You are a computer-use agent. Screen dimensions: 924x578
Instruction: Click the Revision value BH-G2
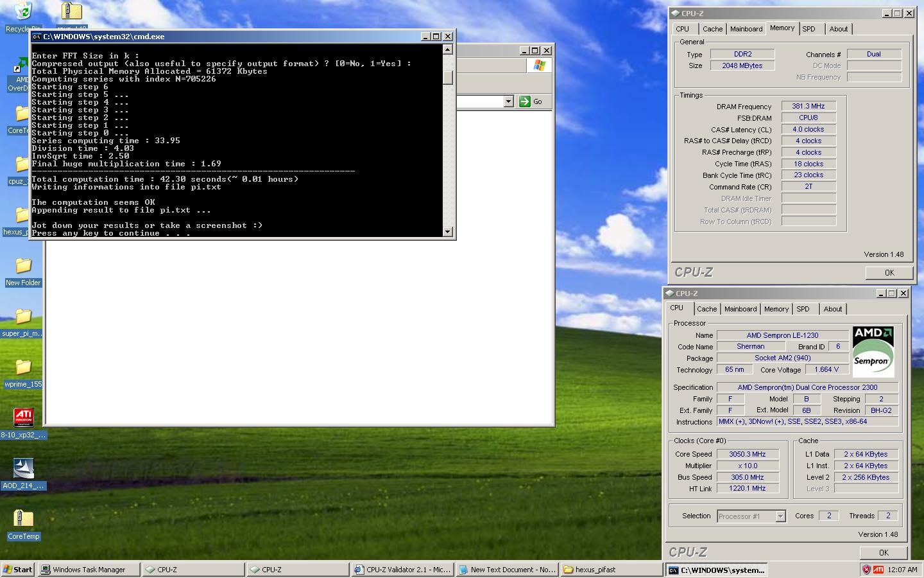click(881, 411)
